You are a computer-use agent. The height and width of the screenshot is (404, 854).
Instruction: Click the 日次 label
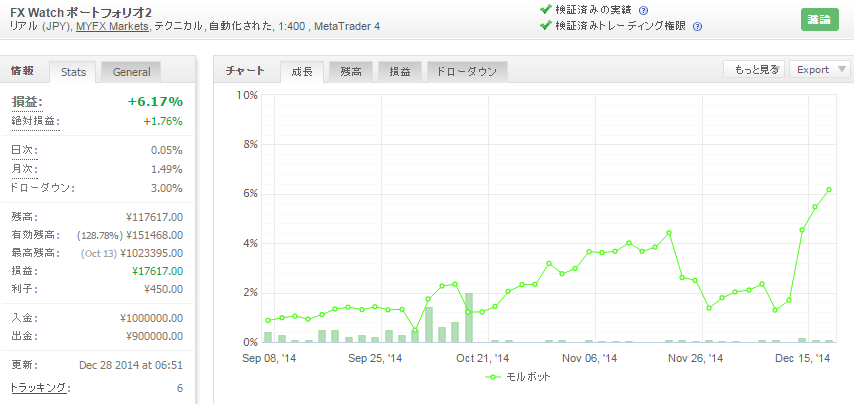(x=25, y=150)
